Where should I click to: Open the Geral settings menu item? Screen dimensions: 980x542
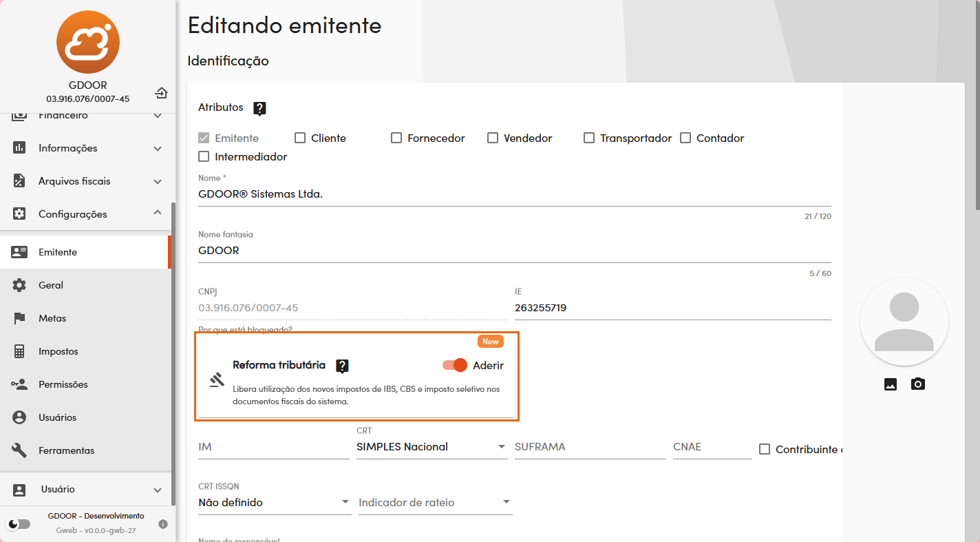pyautogui.click(x=85, y=285)
